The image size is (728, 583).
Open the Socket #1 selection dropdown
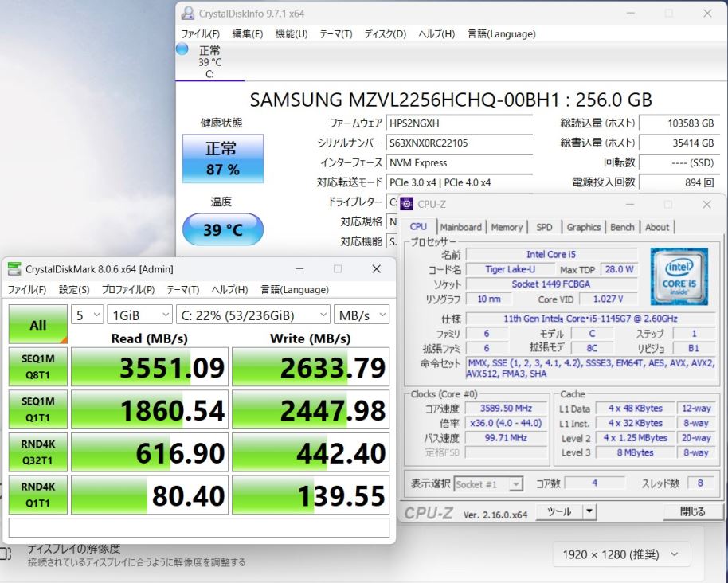pyautogui.click(x=488, y=484)
